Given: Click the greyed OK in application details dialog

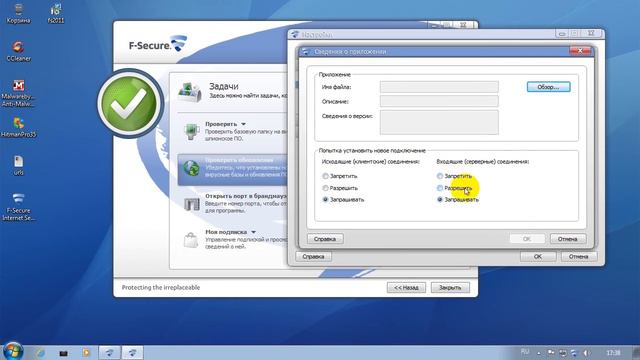Looking at the screenshot, I should 527,239.
